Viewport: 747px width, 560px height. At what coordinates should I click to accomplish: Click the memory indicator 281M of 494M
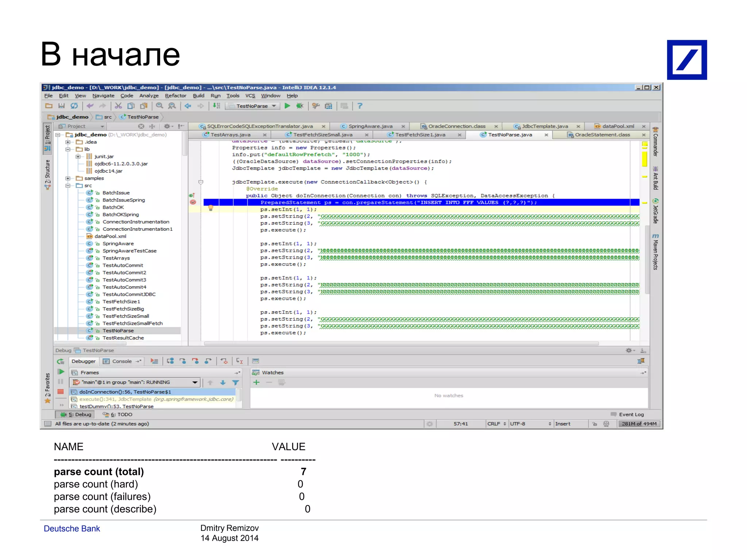pos(639,424)
